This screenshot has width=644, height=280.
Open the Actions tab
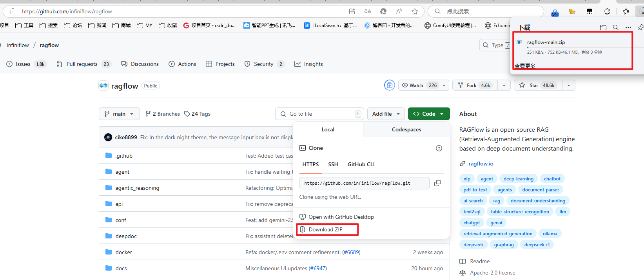[x=182, y=64]
